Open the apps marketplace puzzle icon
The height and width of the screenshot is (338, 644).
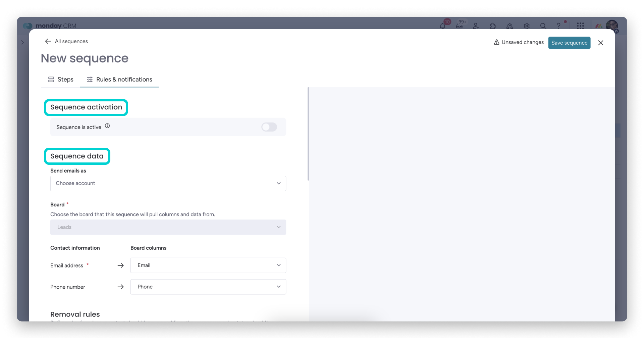click(x=493, y=26)
